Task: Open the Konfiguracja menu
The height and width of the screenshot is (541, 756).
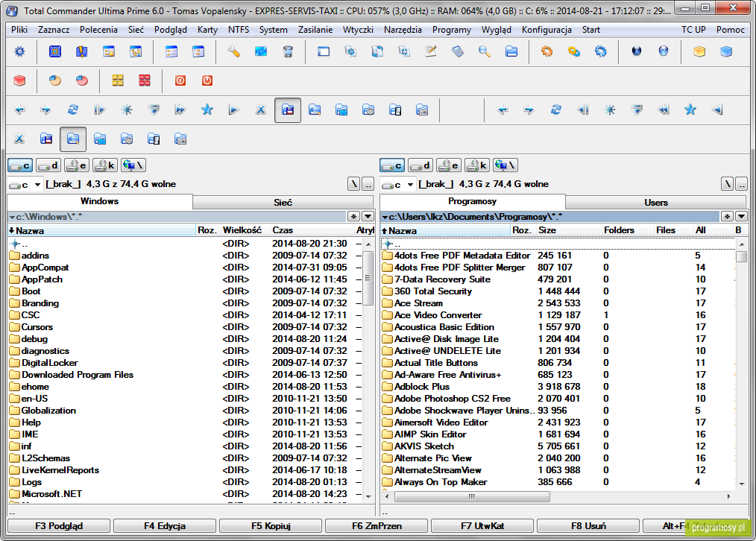Action: [546, 29]
